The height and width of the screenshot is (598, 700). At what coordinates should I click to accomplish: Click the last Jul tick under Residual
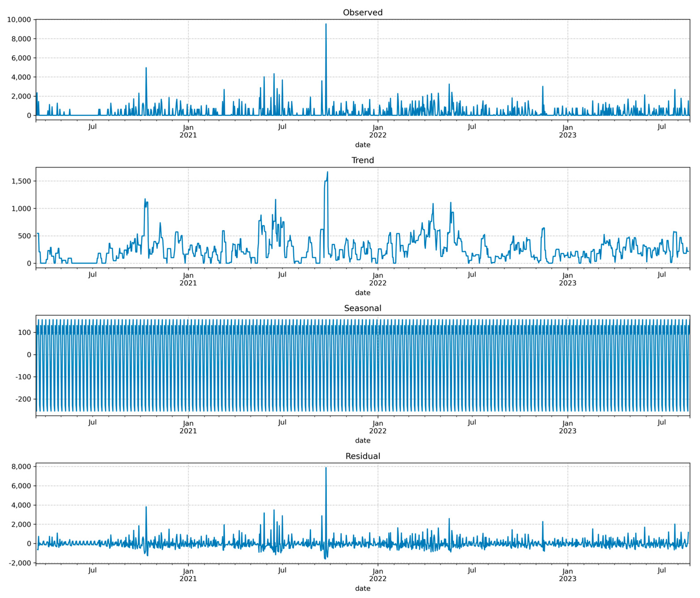661,570
